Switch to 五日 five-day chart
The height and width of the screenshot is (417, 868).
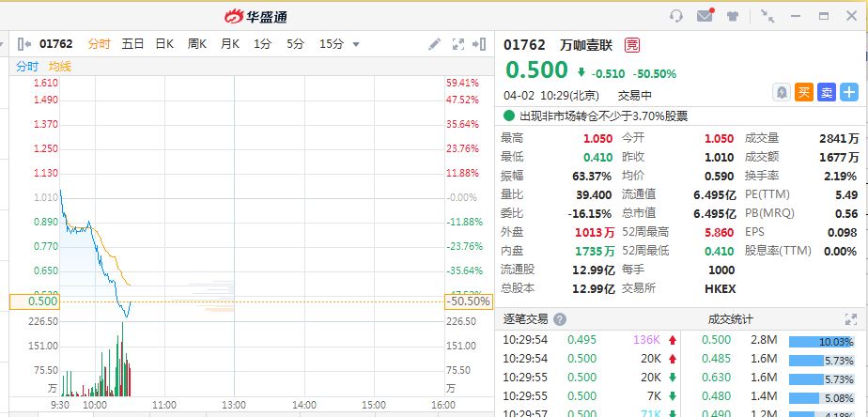132,44
